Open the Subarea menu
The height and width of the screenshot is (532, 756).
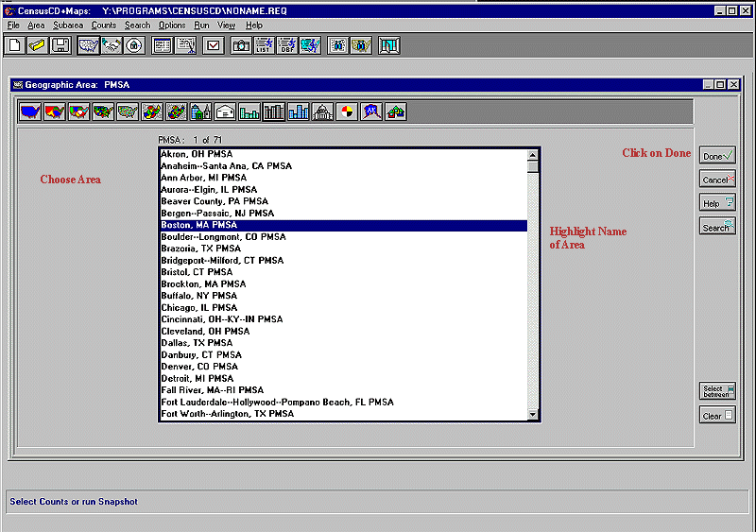click(x=67, y=26)
